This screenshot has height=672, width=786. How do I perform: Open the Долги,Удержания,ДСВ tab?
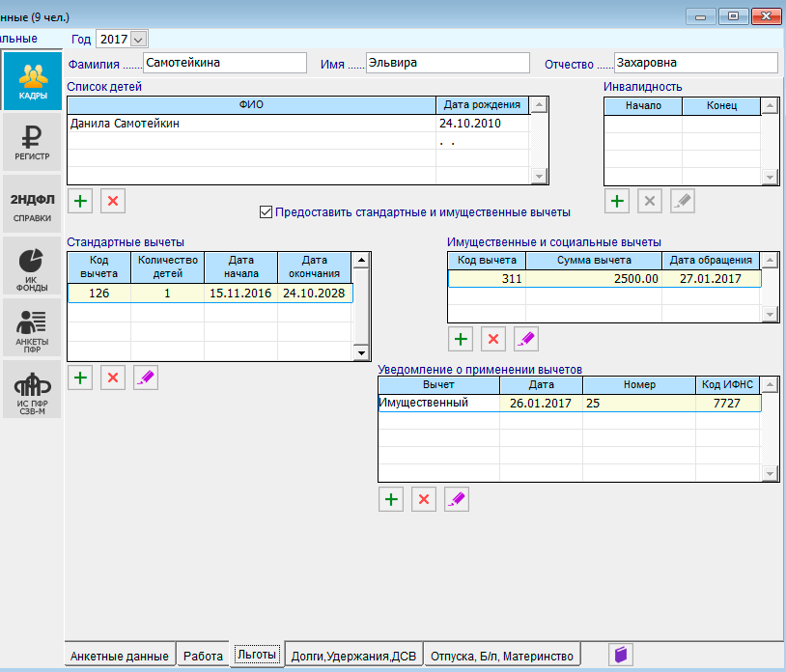[353, 656]
